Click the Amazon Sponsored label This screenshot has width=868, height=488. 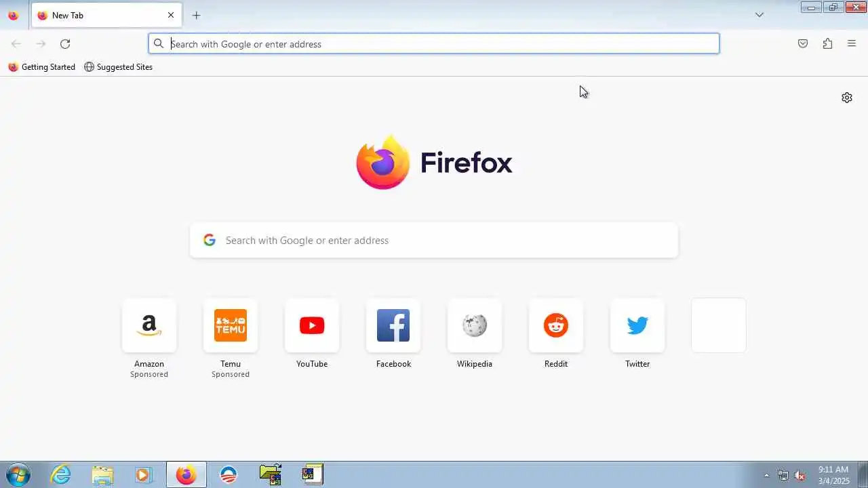point(149,374)
